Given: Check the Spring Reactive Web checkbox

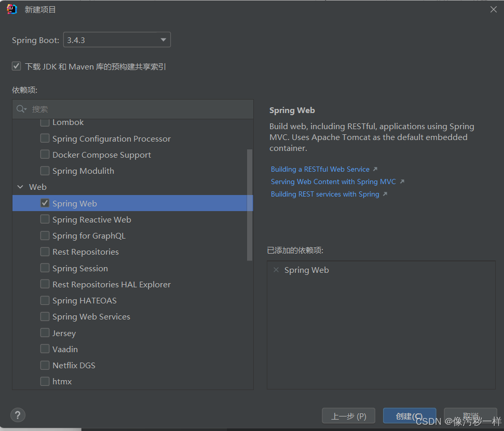Looking at the screenshot, I should (45, 219).
